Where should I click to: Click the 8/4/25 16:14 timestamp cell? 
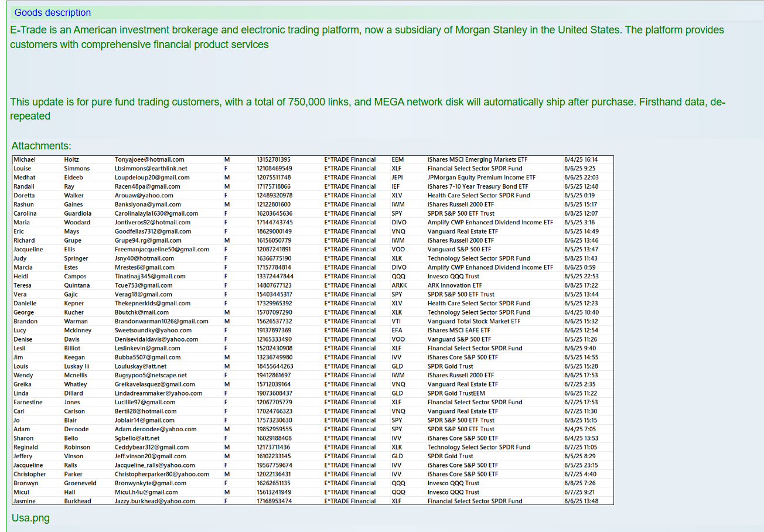581,159
